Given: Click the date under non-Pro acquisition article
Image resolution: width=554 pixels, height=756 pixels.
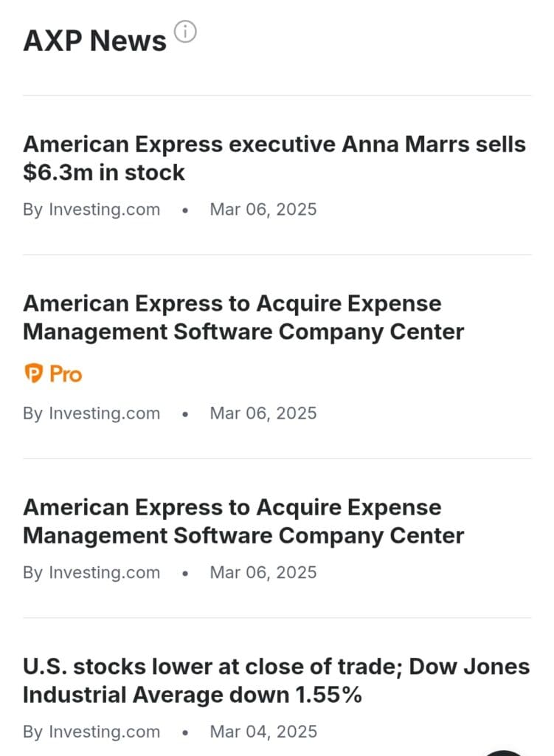Looking at the screenshot, I should (263, 573).
